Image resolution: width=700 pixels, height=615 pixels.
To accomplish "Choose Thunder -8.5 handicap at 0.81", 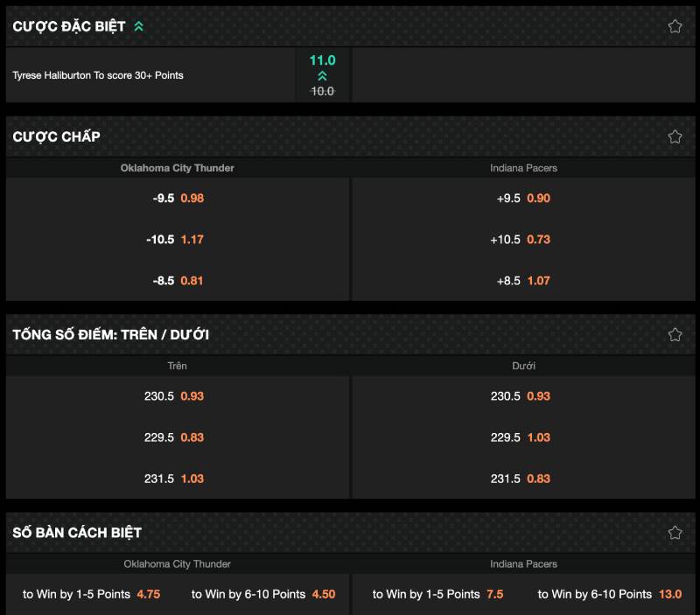I will pos(178,281).
